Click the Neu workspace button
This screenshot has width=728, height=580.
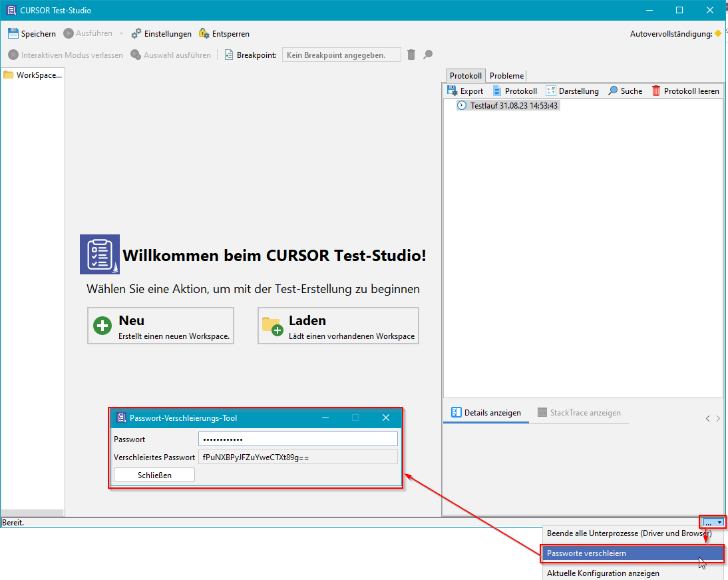(x=160, y=326)
